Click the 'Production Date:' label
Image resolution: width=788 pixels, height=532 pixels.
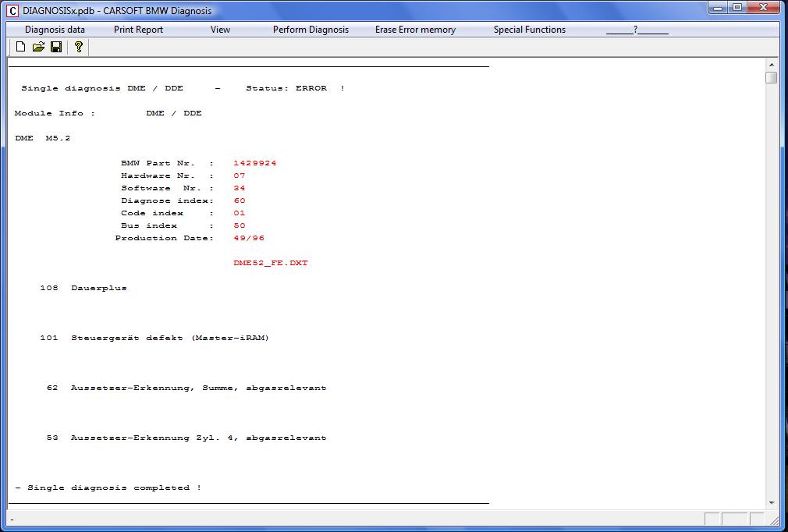point(165,238)
